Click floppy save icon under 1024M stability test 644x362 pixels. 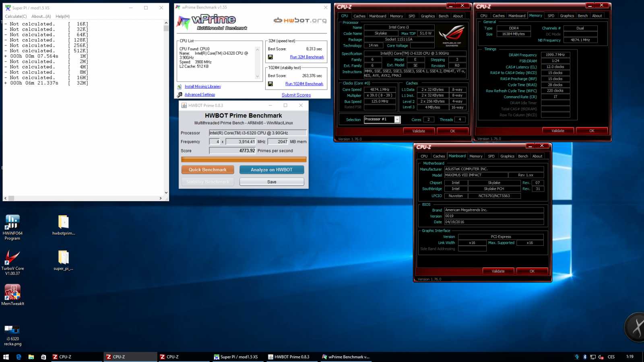click(270, 84)
